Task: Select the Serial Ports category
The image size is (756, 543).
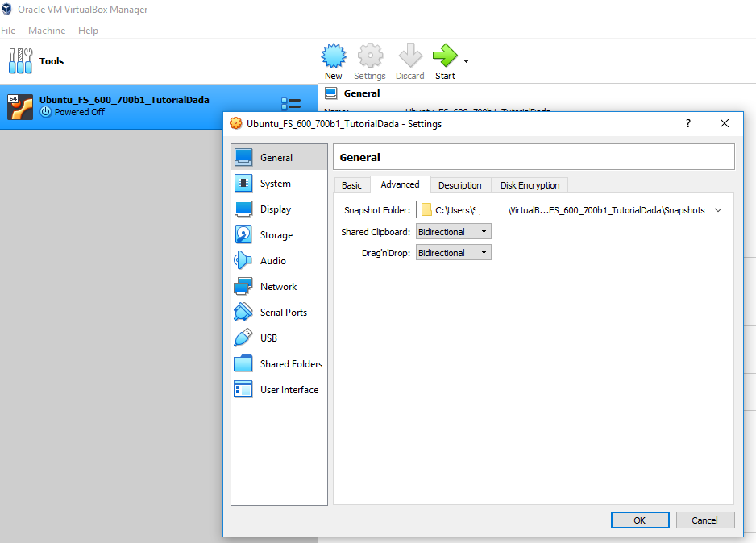Action: click(x=283, y=313)
